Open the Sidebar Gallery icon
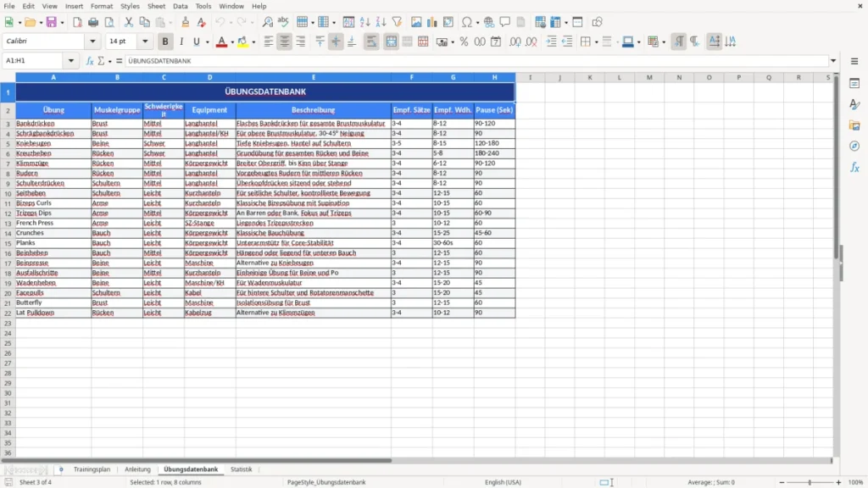 (x=854, y=125)
